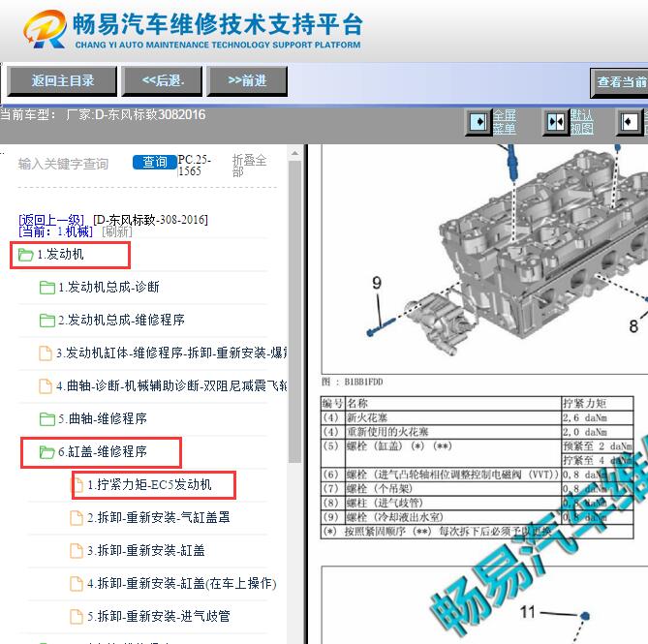Click the PC.25-1565 text

tap(195, 166)
